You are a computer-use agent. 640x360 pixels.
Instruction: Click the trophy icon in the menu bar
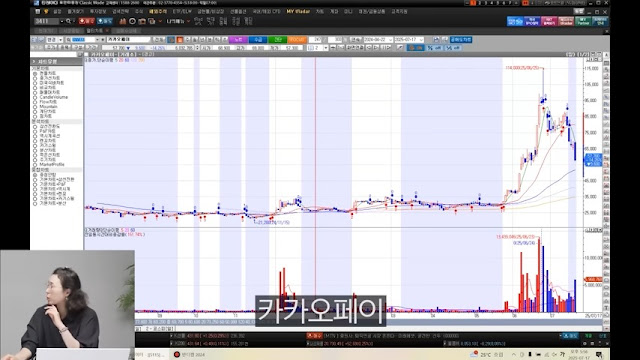(46, 11)
